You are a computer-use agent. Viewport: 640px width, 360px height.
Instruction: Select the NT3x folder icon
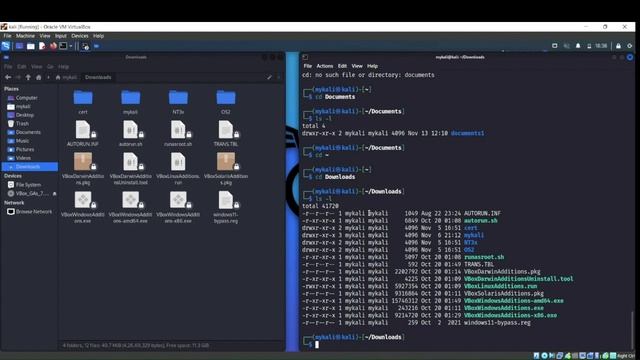point(178,98)
